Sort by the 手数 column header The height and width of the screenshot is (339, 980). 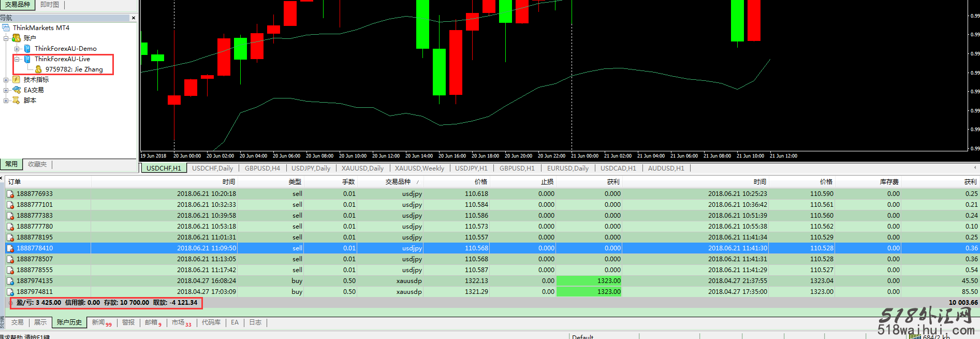(x=331, y=182)
